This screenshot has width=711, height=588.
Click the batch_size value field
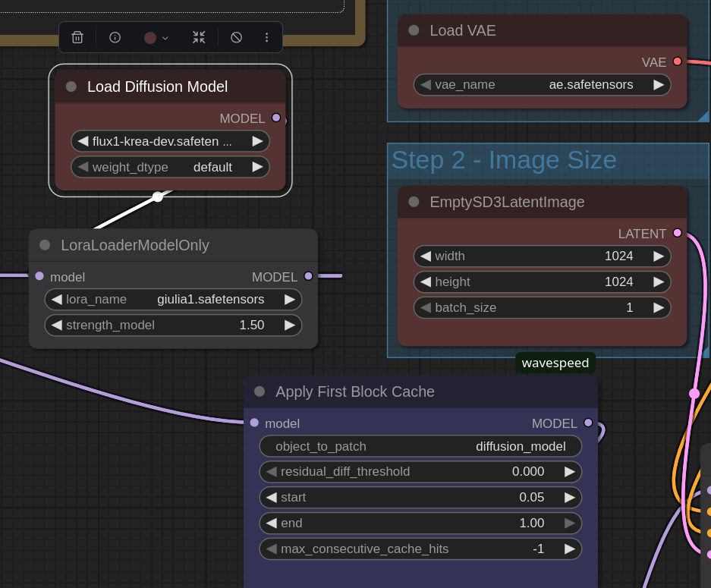(542, 308)
